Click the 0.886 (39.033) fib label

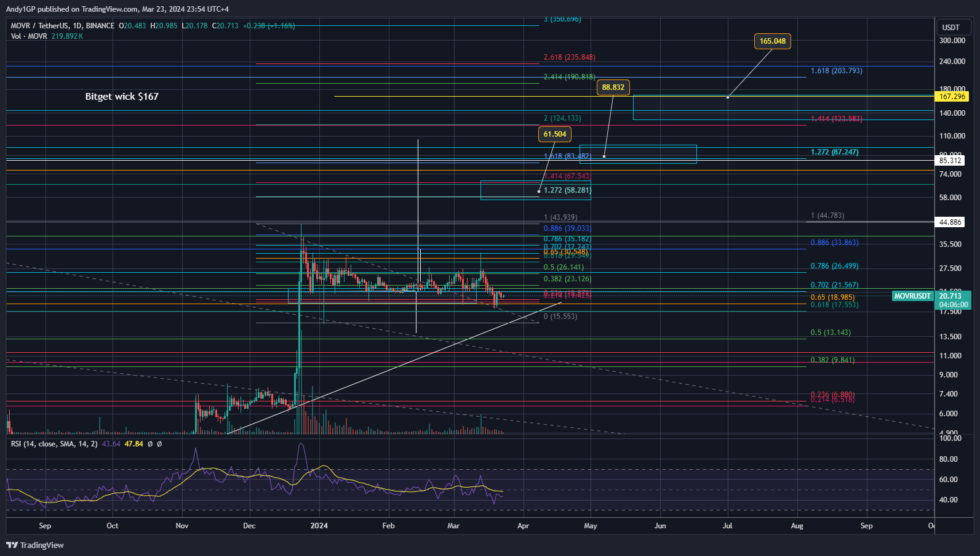point(568,228)
